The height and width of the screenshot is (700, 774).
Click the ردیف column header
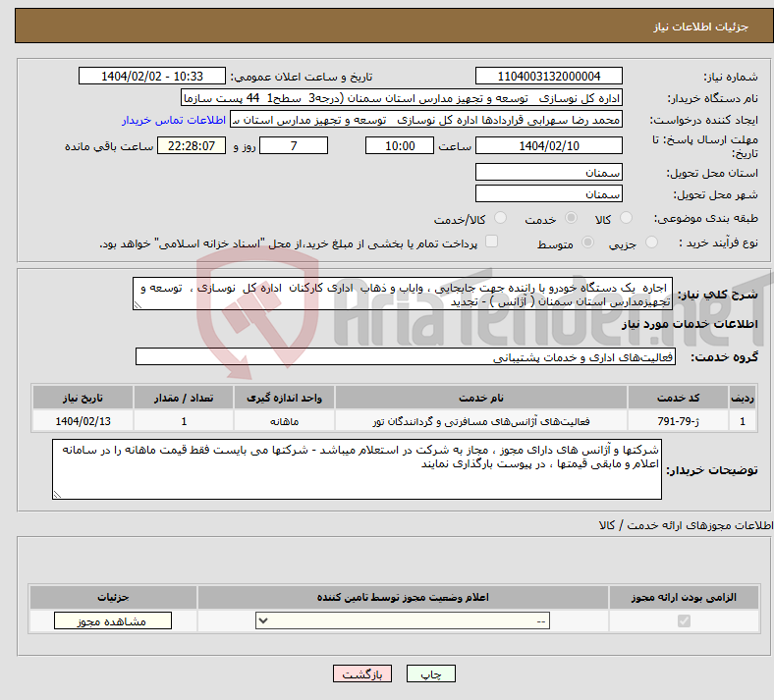click(743, 398)
